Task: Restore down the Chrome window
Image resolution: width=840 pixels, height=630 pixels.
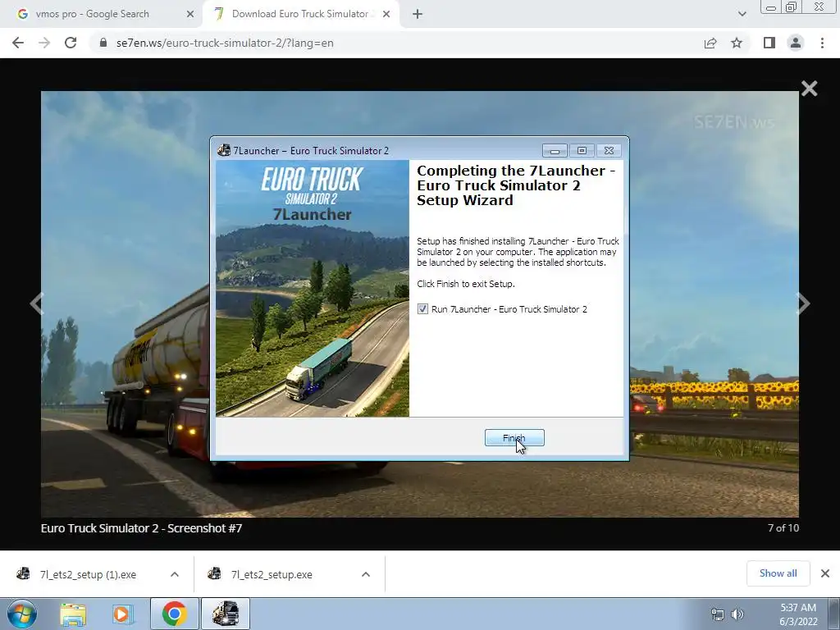Action: pyautogui.click(x=792, y=7)
